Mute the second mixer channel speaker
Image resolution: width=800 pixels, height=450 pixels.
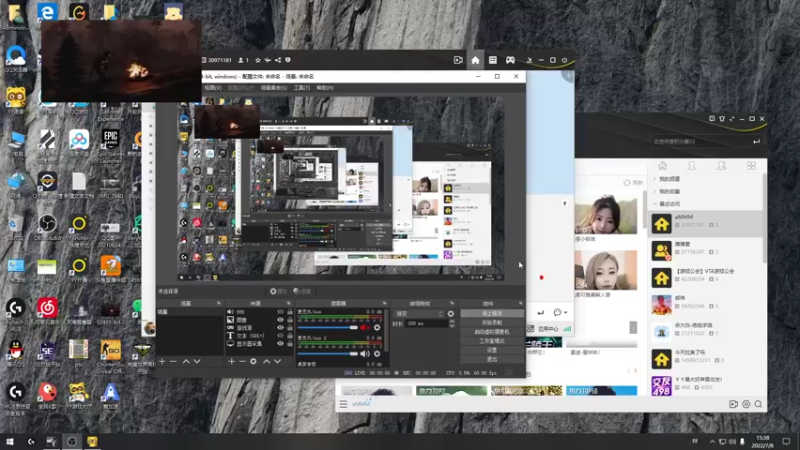(x=364, y=354)
